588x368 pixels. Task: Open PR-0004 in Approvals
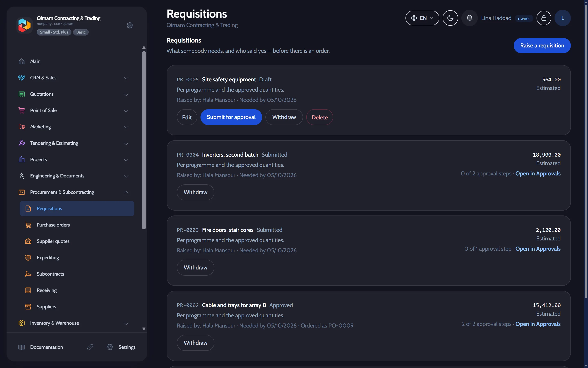(x=538, y=174)
